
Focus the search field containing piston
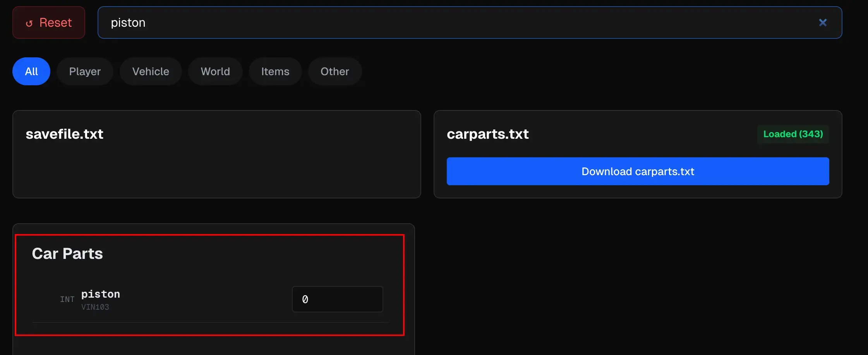coord(470,22)
